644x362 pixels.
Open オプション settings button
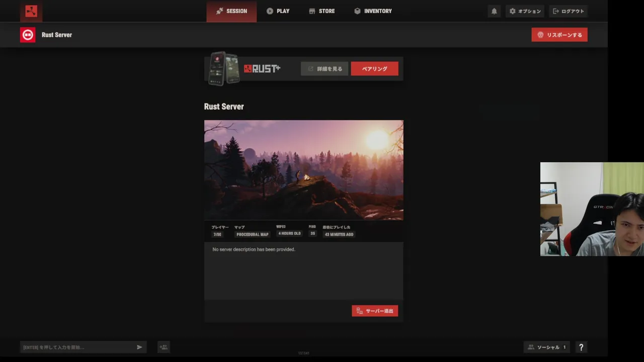[x=525, y=11]
